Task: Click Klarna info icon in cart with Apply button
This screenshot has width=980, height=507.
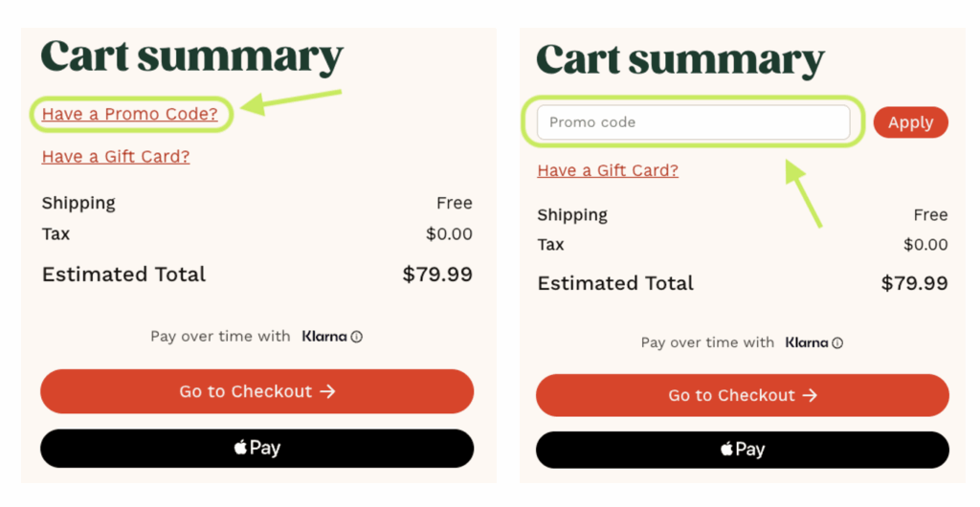Action: (x=837, y=342)
